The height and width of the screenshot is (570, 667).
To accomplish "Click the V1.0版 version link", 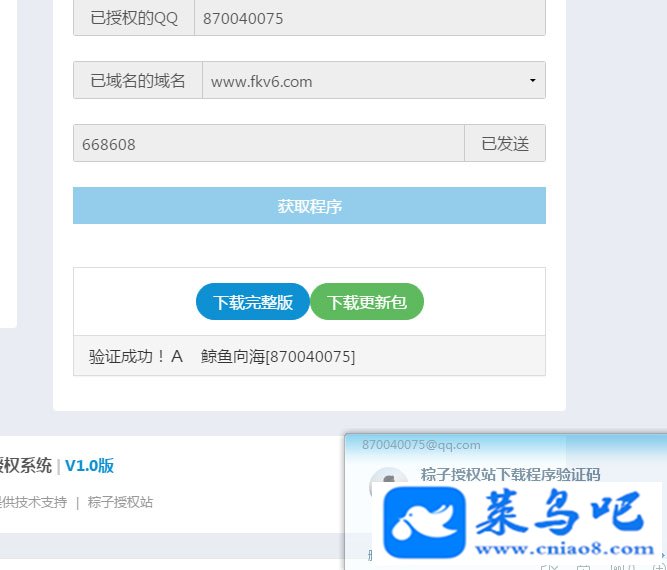I will coord(89,466).
